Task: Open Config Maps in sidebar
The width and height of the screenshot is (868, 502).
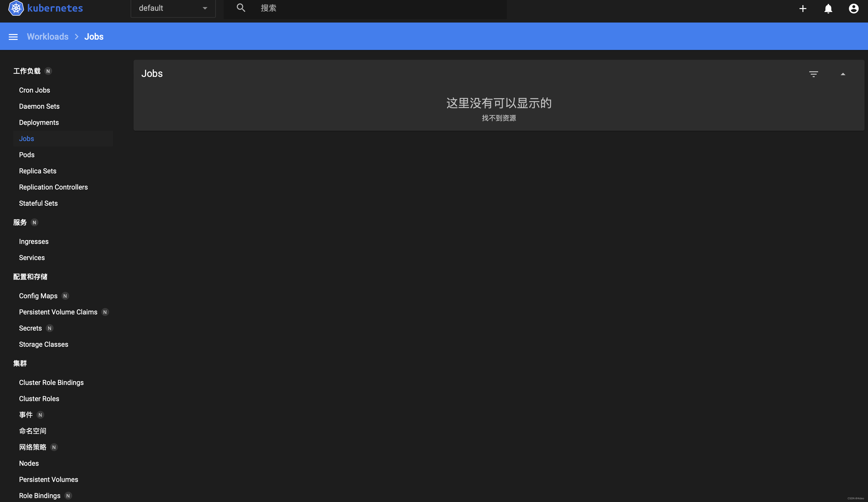Action: click(38, 296)
